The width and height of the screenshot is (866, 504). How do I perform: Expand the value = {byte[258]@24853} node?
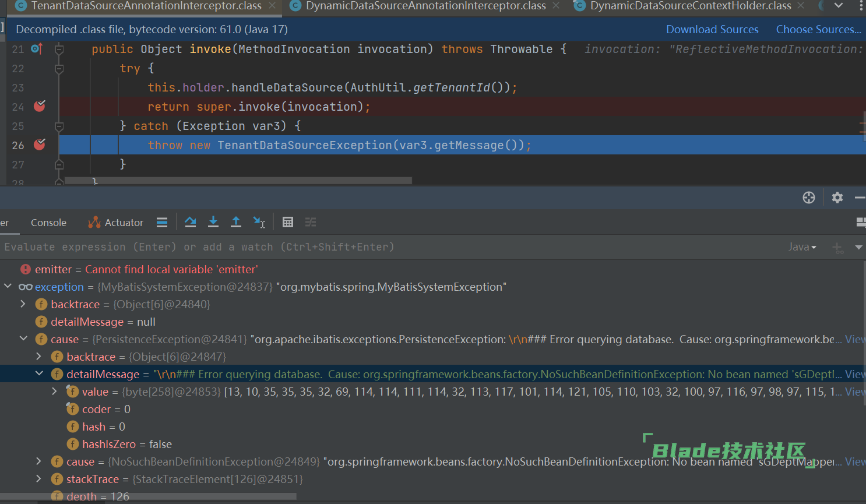click(55, 391)
